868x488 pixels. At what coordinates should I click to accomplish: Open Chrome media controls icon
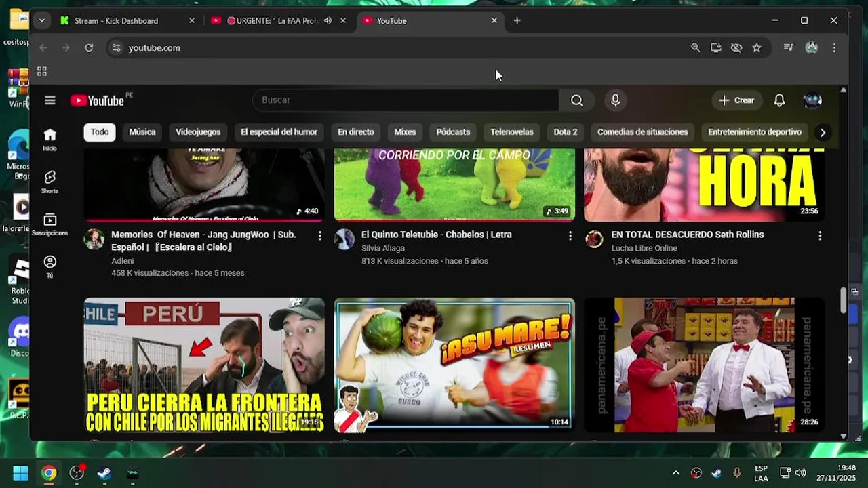pos(788,47)
